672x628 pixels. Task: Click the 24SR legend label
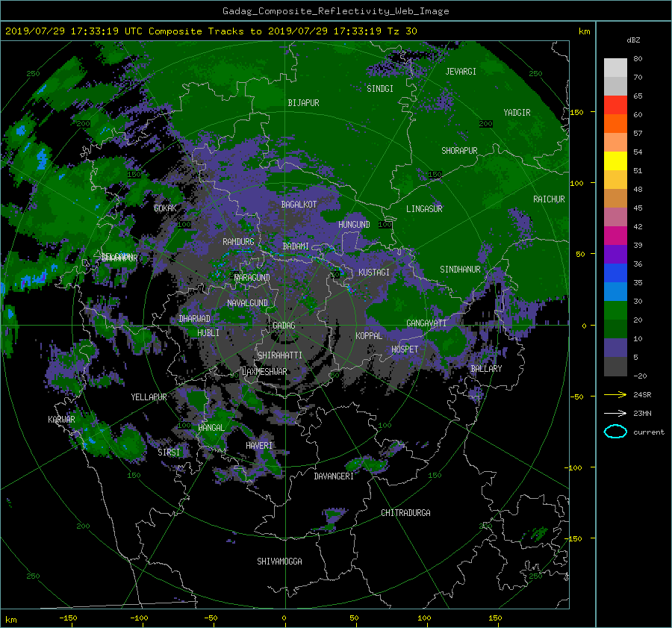[x=642, y=395]
